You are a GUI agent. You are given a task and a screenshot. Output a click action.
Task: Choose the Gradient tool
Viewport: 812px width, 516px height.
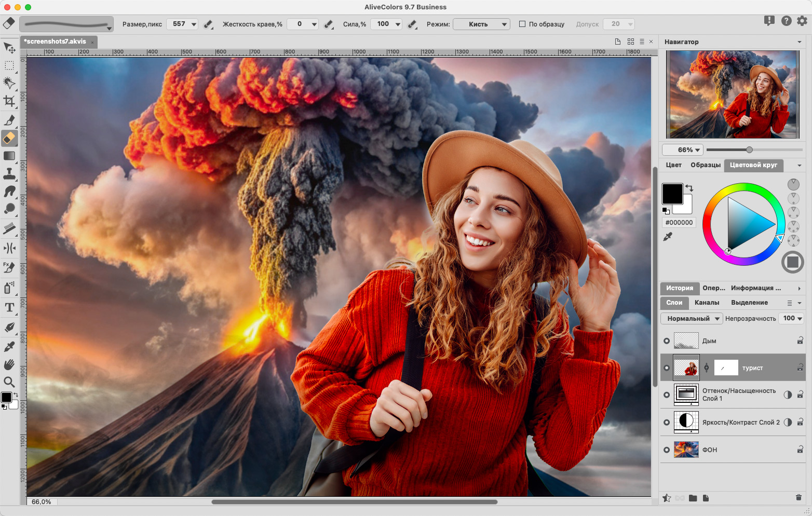(9, 156)
